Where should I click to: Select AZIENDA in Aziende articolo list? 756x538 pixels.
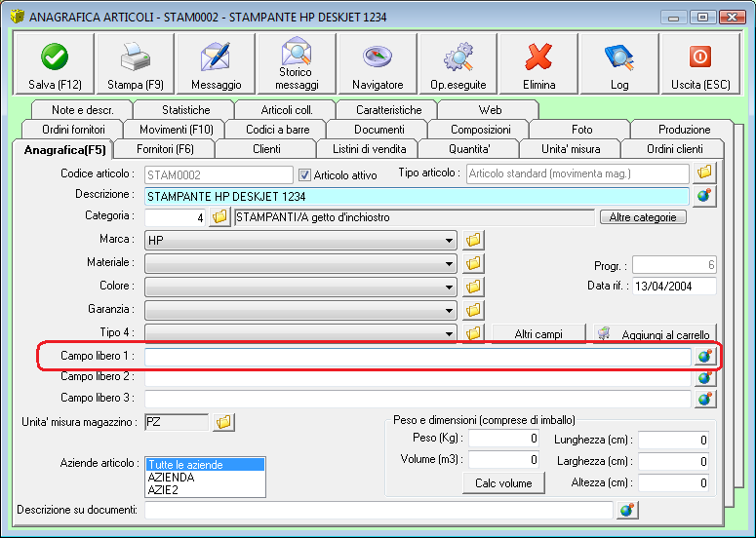click(x=206, y=477)
